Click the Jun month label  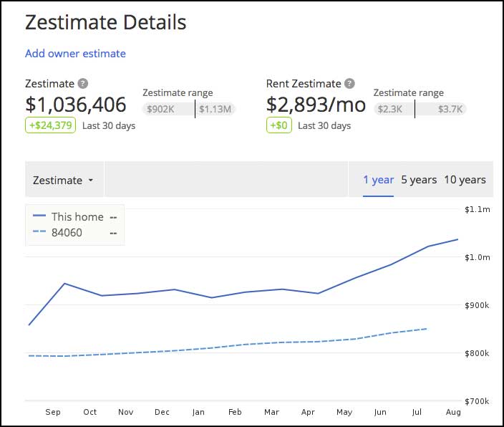pyautogui.click(x=380, y=412)
